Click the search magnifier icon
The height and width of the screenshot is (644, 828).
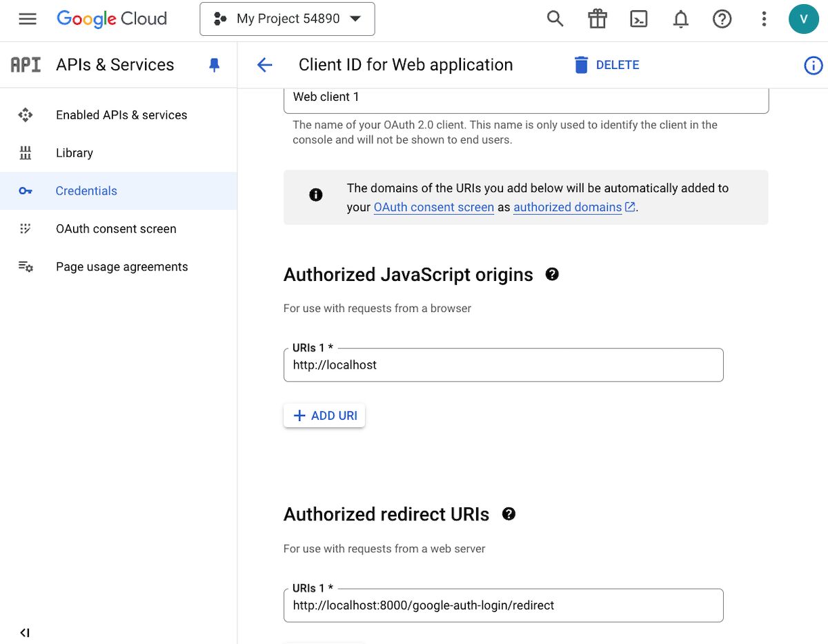[x=555, y=19]
